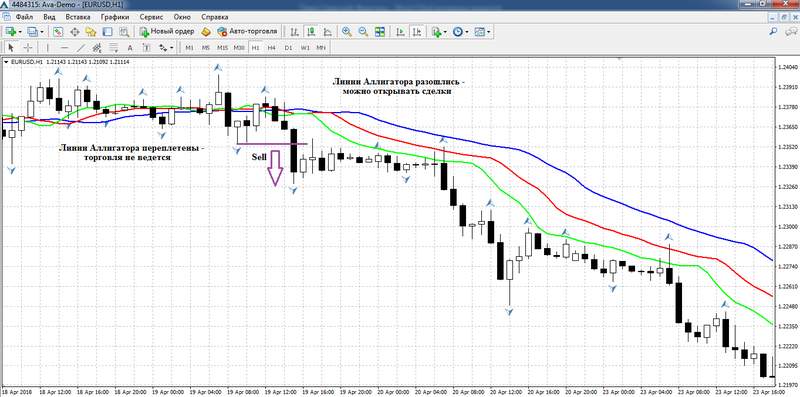
Task: Toggle the Terminal panel icon
Action: (x=107, y=32)
